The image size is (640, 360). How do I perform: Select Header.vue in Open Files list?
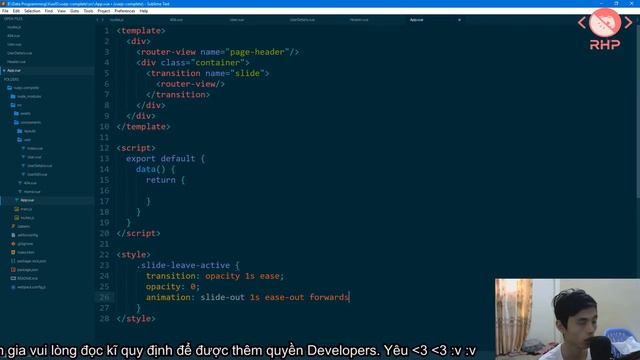[16, 62]
